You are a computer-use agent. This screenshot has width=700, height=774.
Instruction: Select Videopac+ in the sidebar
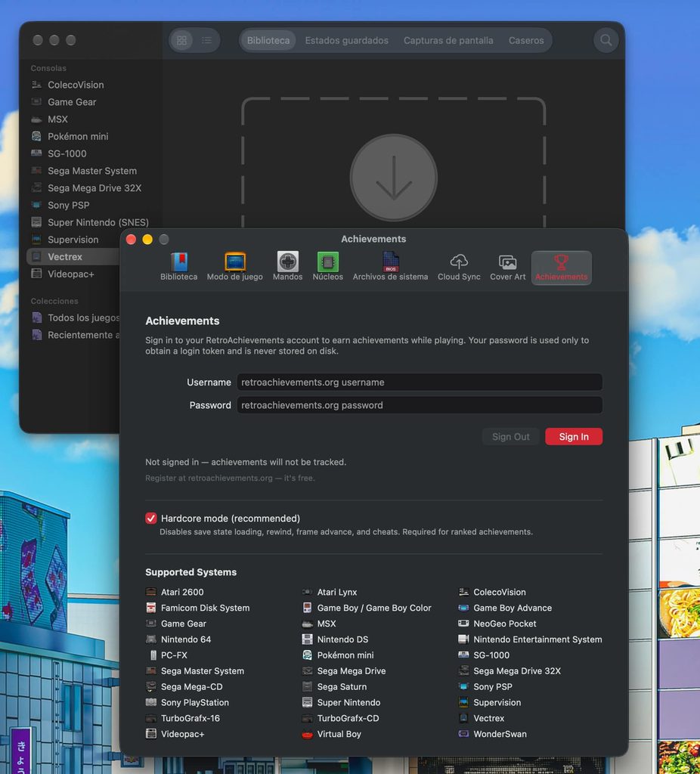(x=70, y=274)
